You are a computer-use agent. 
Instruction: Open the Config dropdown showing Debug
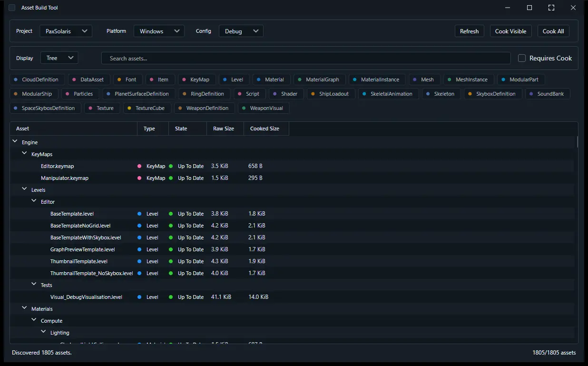[241, 31]
